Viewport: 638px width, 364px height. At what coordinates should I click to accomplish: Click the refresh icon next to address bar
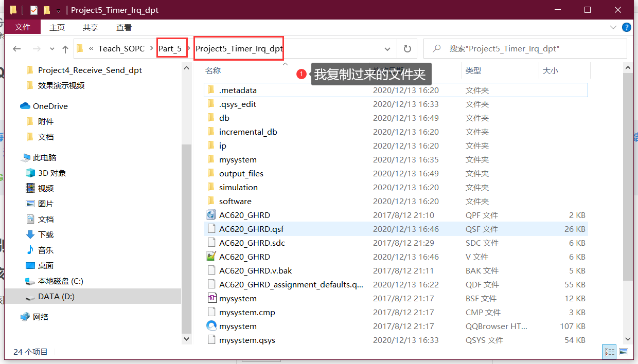click(406, 48)
